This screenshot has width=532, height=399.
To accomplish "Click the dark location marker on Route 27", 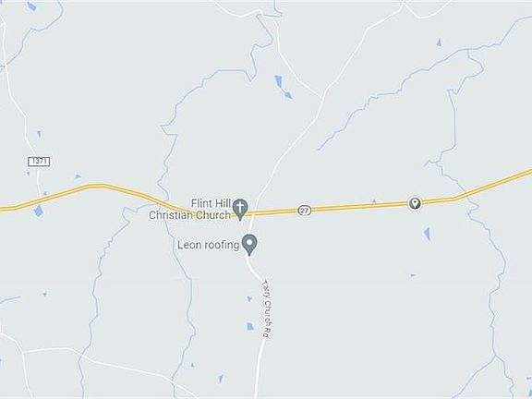I will tap(415, 203).
